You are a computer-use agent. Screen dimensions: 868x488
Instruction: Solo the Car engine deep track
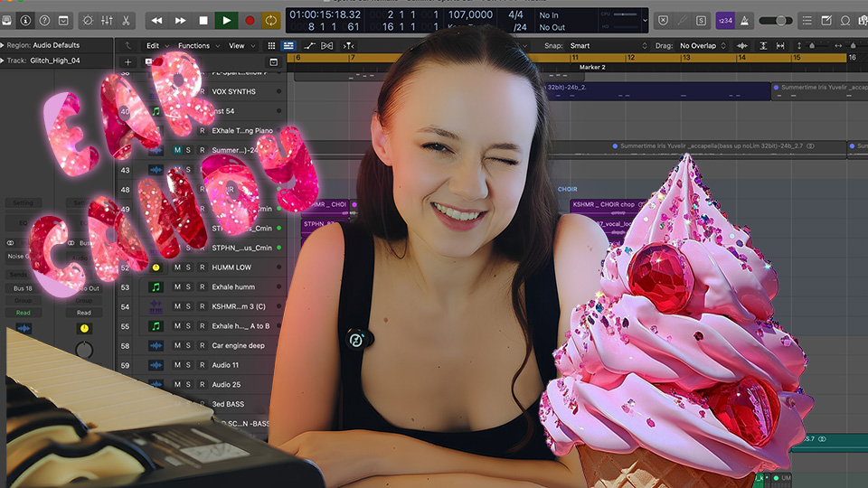(x=189, y=345)
